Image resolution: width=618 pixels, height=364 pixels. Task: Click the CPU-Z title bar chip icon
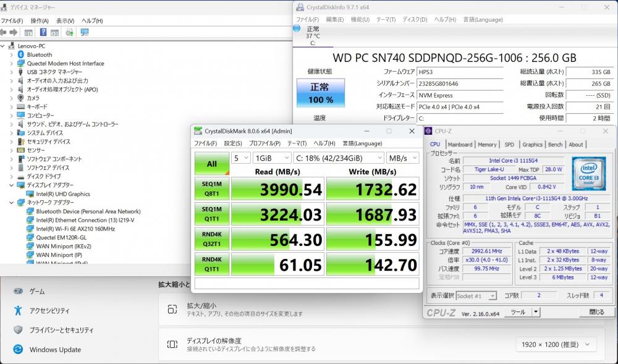click(428, 131)
